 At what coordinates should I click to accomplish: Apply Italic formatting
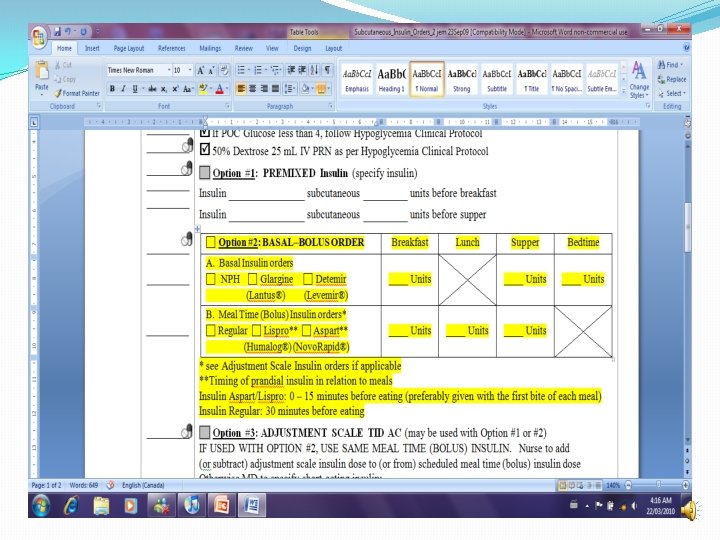click(123, 89)
